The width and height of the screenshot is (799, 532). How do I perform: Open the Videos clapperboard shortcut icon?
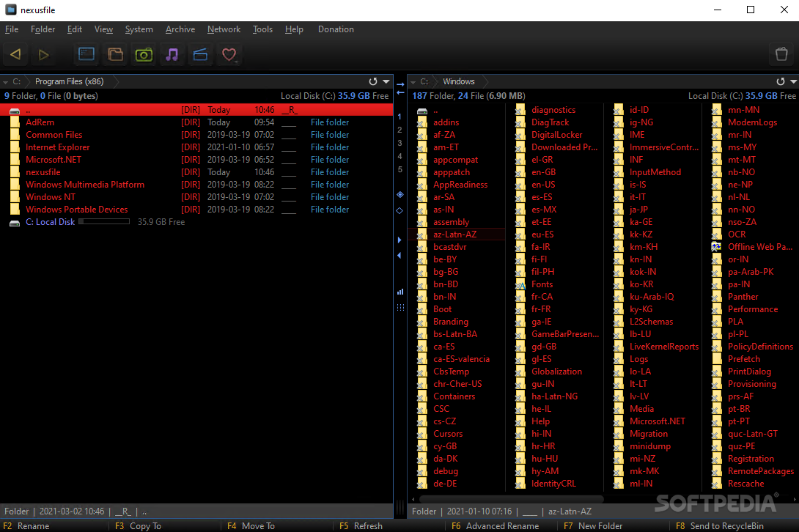(x=200, y=54)
